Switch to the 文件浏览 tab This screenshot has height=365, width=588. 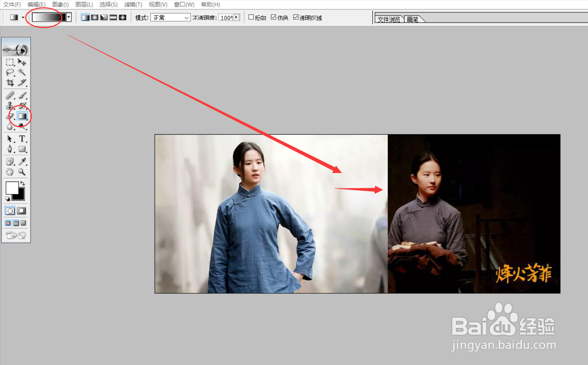389,19
